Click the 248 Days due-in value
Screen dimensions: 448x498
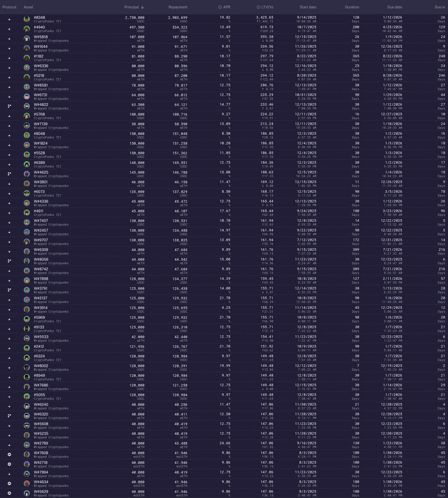pos(441,58)
